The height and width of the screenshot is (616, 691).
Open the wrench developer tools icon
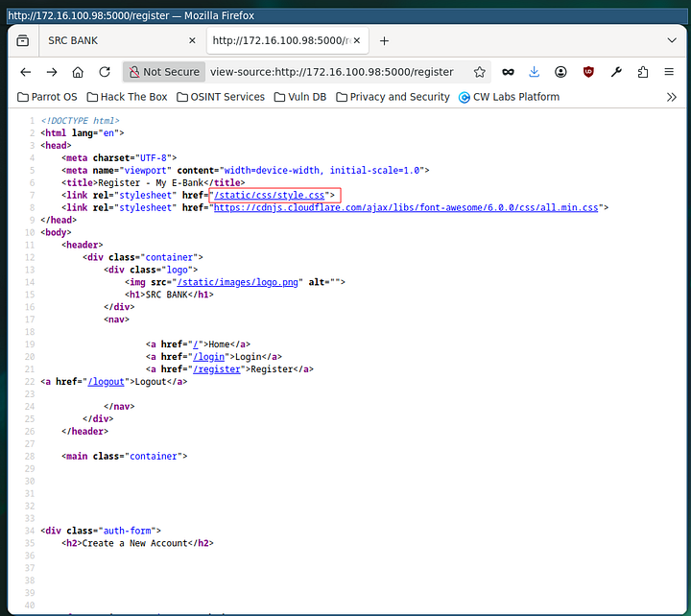pyautogui.click(x=616, y=72)
